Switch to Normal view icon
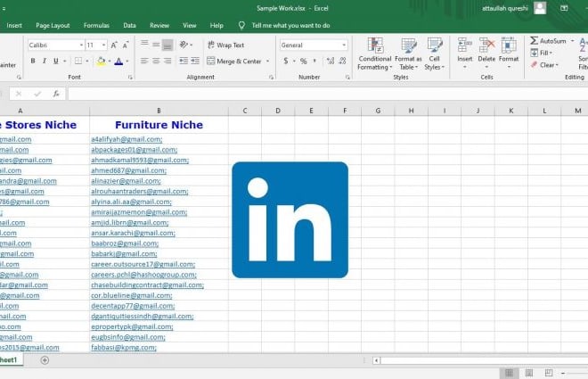The height and width of the screenshot is (379, 588). coord(510,373)
